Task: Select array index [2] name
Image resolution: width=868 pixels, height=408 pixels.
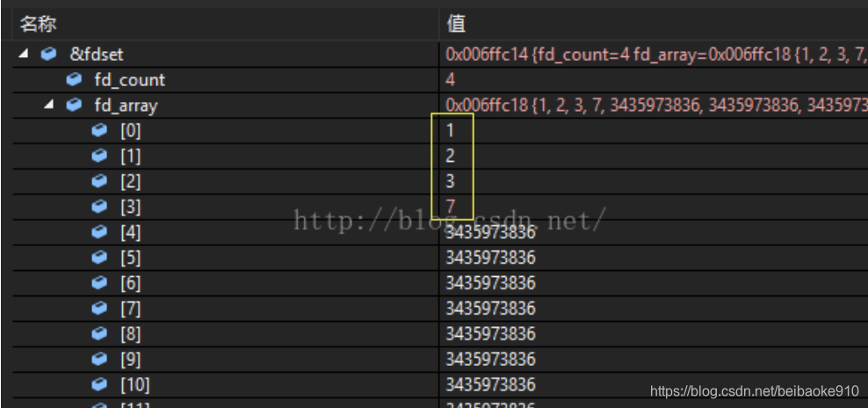Action: coord(130,182)
